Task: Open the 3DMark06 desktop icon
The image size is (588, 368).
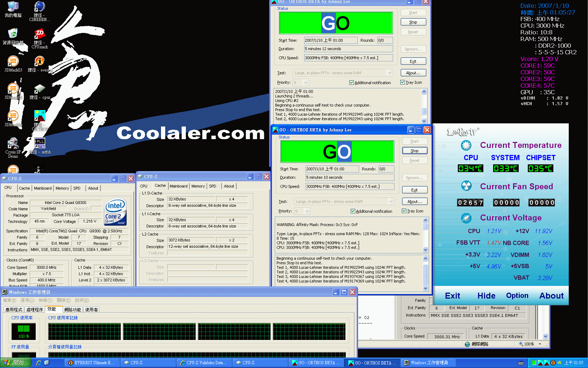Action: (x=13, y=118)
